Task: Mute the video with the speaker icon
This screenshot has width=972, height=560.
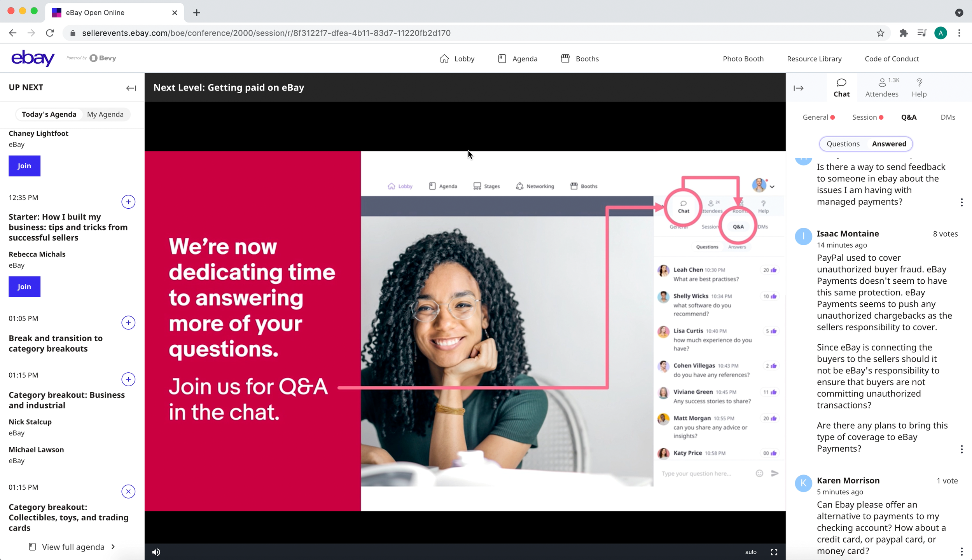Action: click(156, 552)
